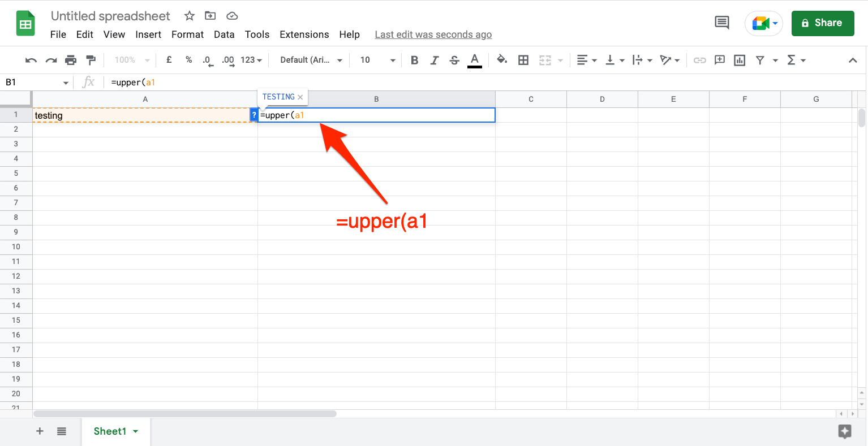Expand the Sheet1 tab menu
Viewport: 868px width, 446px height.
135,431
